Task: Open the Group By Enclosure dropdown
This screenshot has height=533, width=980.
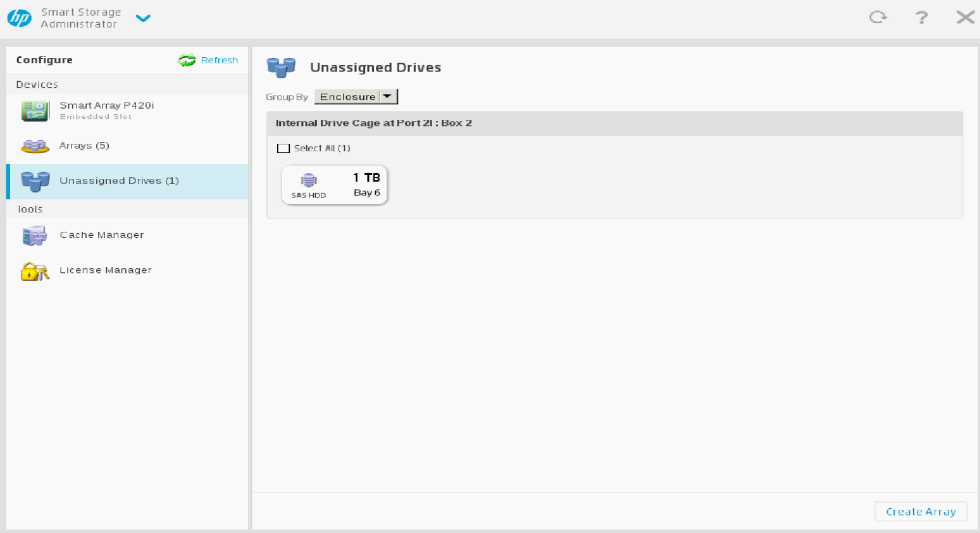Action: [x=347, y=97]
